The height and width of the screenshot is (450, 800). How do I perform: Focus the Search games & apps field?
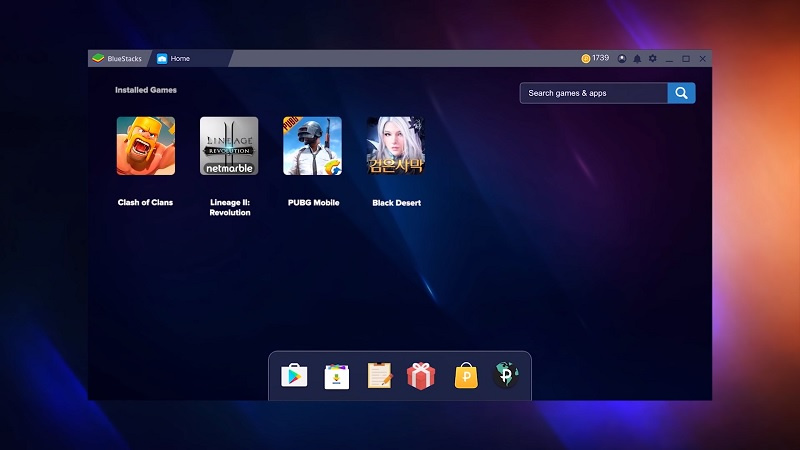tap(593, 93)
